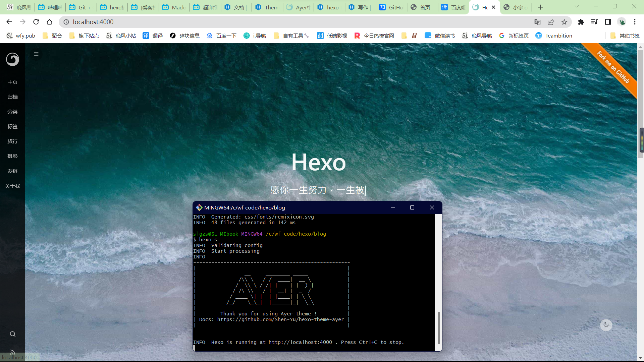Open the Chrome three-dot menu
The height and width of the screenshot is (362, 644).
point(635,22)
